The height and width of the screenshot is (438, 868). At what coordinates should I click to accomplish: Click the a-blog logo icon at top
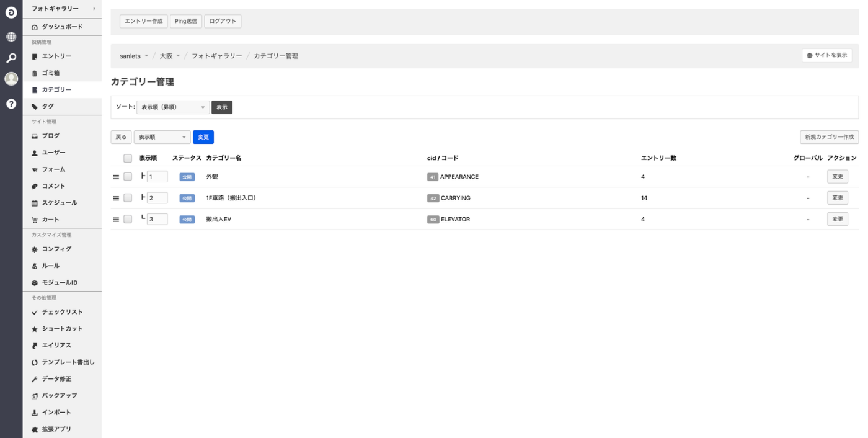click(x=11, y=12)
